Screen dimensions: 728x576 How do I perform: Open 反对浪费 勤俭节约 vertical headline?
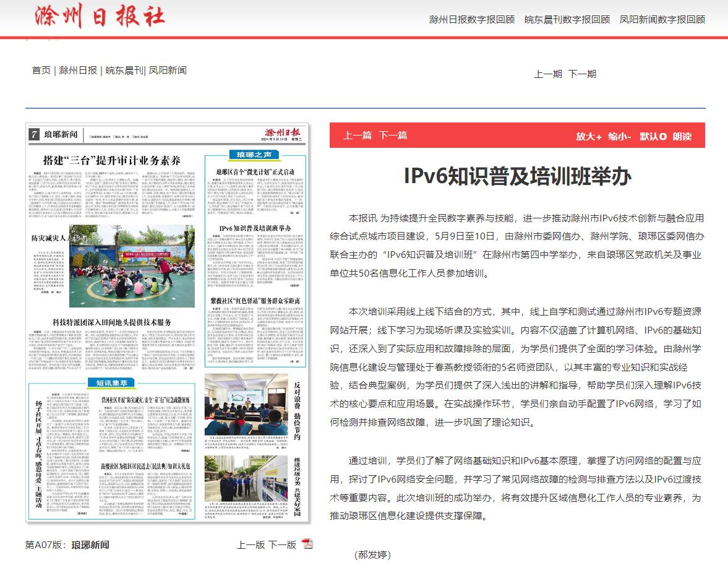click(x=297, y=411)
